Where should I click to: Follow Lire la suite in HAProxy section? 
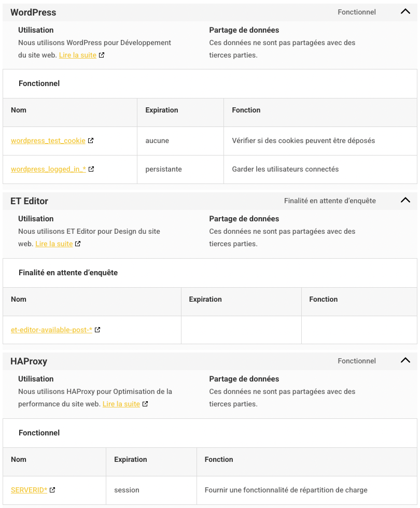[121, 404]
